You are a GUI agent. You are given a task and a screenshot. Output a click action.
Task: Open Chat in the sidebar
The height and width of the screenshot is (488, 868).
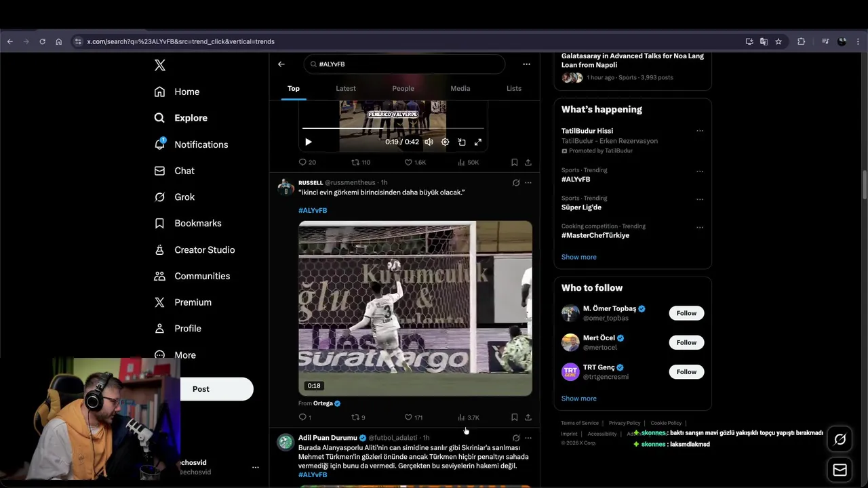coord(174,171)
